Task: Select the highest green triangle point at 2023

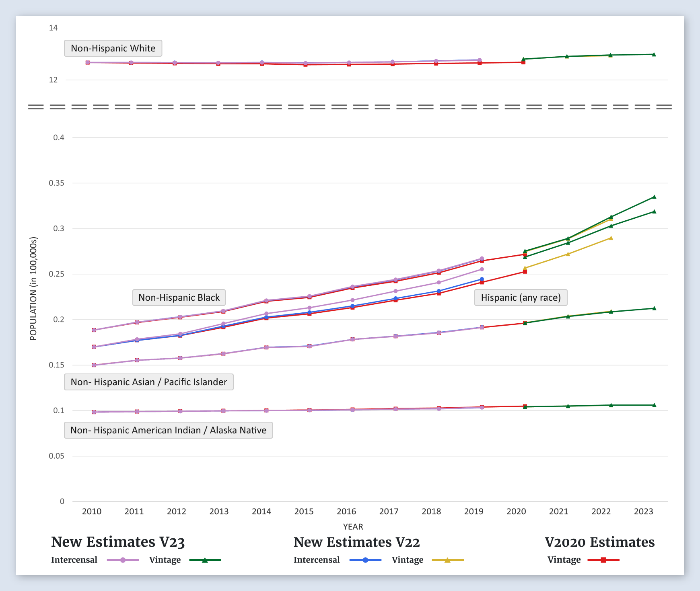Action: (x=654, y=197)
